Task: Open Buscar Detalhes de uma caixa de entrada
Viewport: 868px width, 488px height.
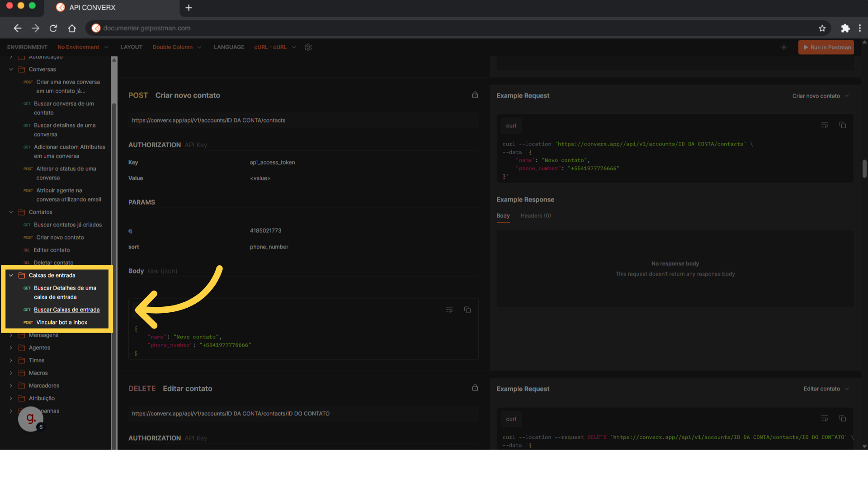Action: 65,292
